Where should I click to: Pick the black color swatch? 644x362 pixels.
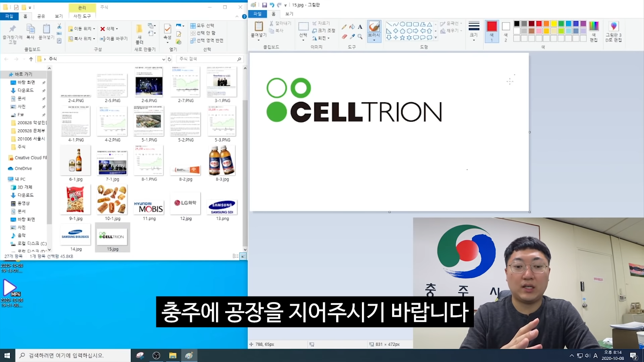(517, 23)
